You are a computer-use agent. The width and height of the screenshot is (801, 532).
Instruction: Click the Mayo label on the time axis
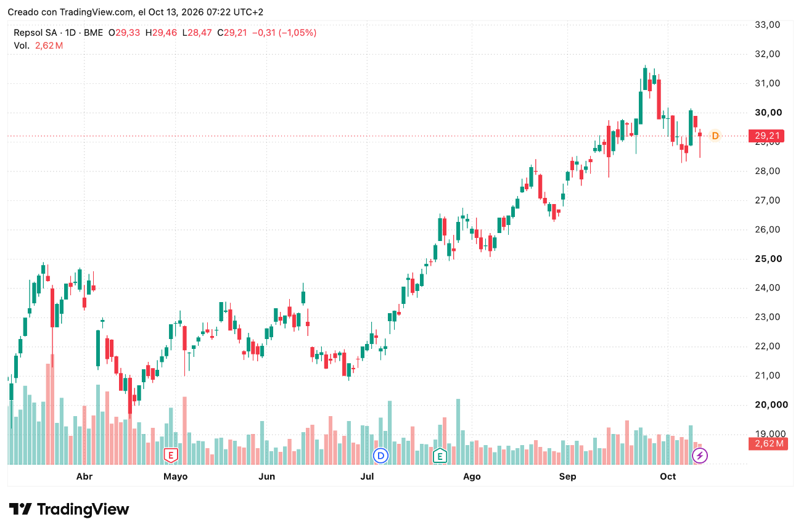[176, 477]
